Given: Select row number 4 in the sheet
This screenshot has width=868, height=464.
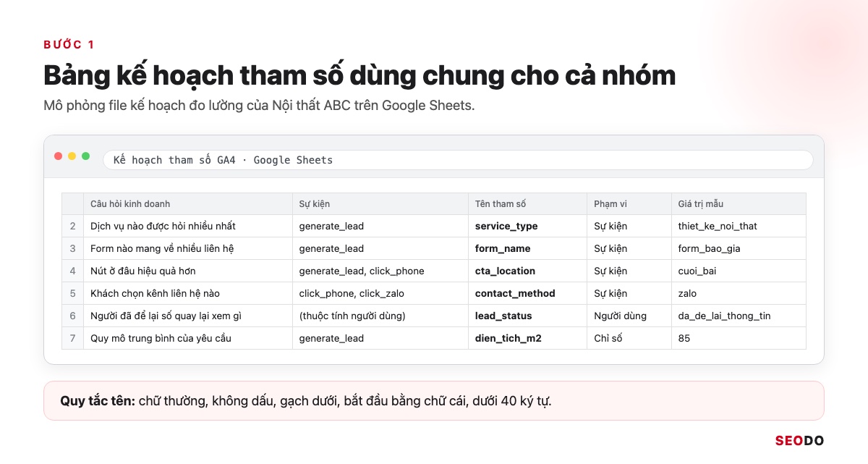Looking at the screenshot, I should click(x=72, y=271).
